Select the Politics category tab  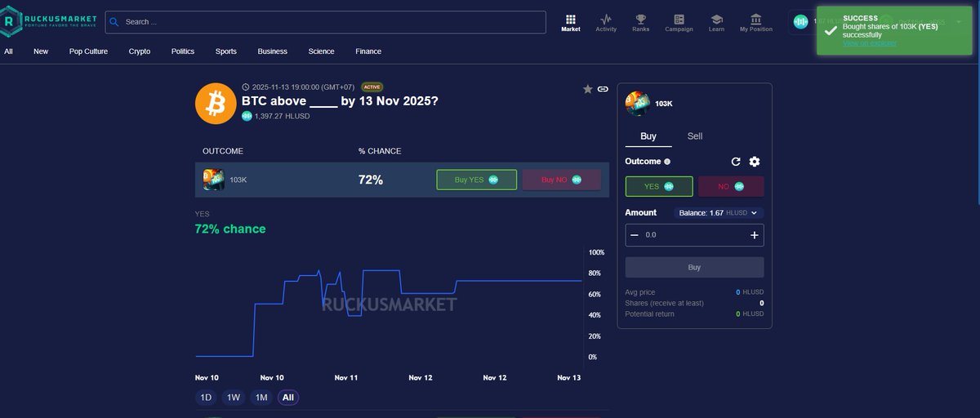pyautogui.click(x=183, y=51)
